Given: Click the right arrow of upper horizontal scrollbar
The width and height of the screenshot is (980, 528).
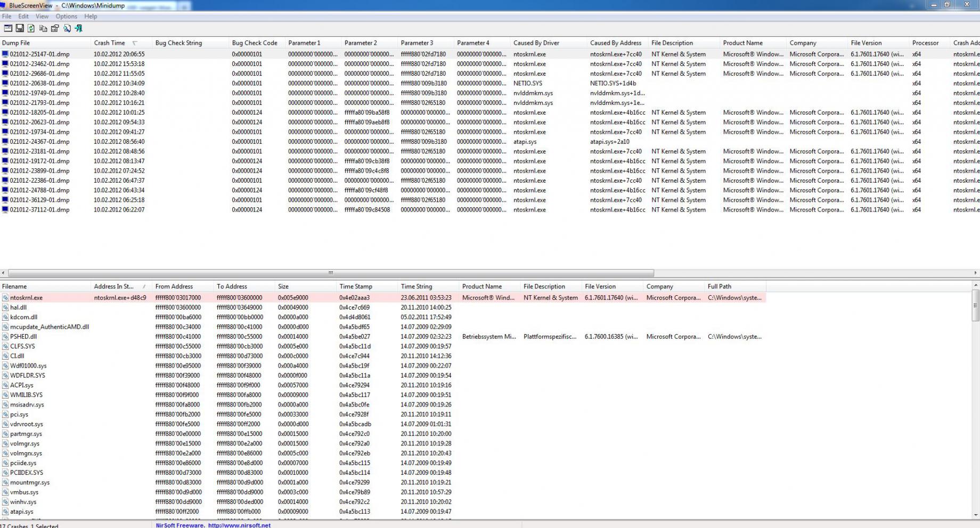Looking at the screenshot, I should point(976,273).
